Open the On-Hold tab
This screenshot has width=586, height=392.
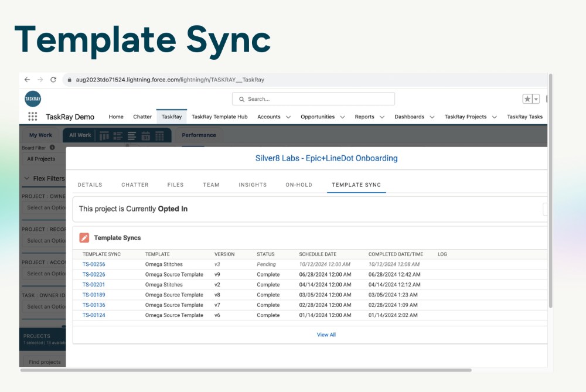299,185
